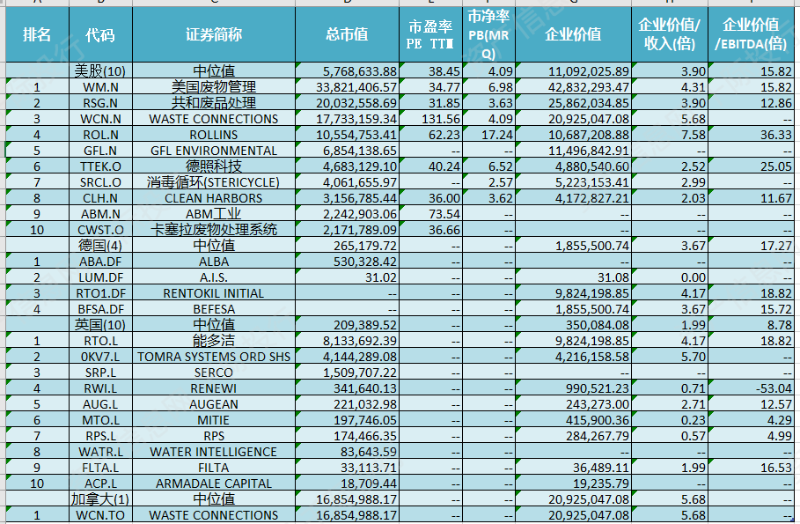Viewport: 800px width, 524px height.
Task: Select the GFL ENVIRONMENTAL cell
Action: (x=214, y=150)
